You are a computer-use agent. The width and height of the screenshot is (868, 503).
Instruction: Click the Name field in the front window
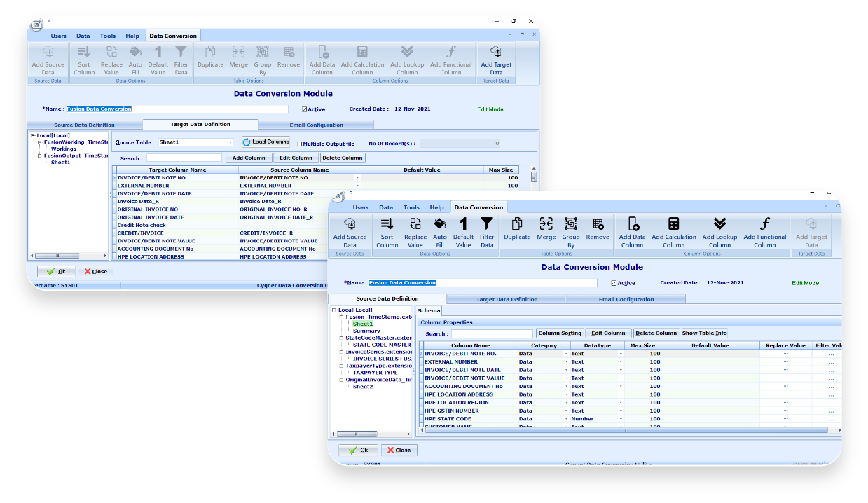[483, 283]
